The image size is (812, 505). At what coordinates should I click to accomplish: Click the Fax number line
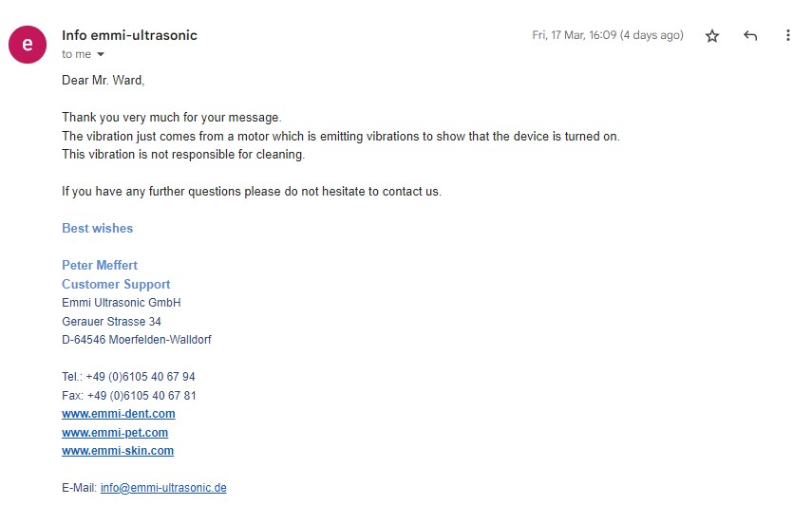pyautogui.click(x=129, y=395)
